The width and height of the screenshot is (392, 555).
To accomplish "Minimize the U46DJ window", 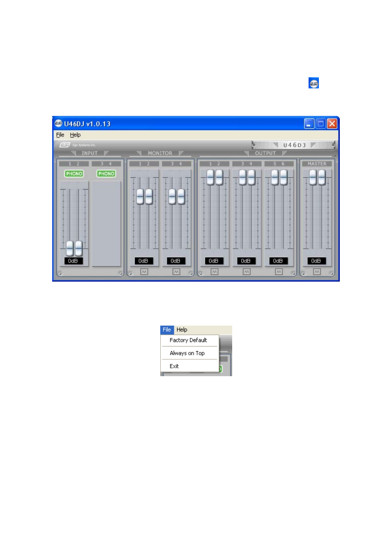I will (309, 123).
